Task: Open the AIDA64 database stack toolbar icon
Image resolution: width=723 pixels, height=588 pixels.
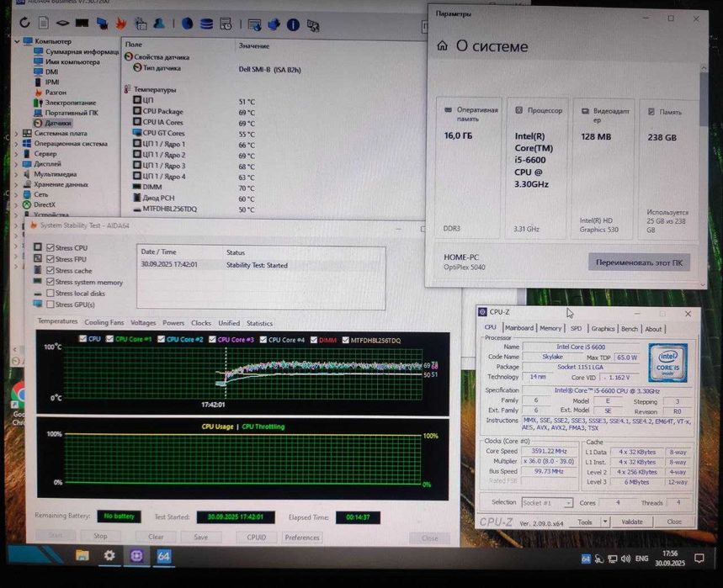Action: [206, 24]
